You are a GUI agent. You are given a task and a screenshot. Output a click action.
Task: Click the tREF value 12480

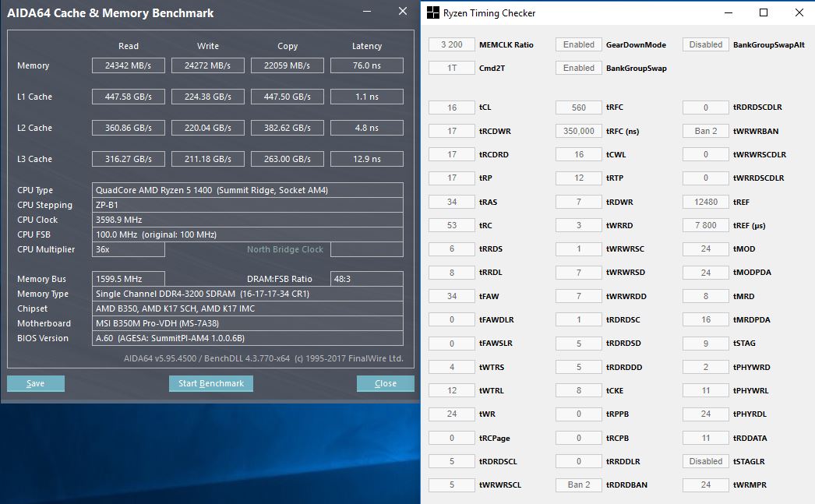(x=706, y=202)
